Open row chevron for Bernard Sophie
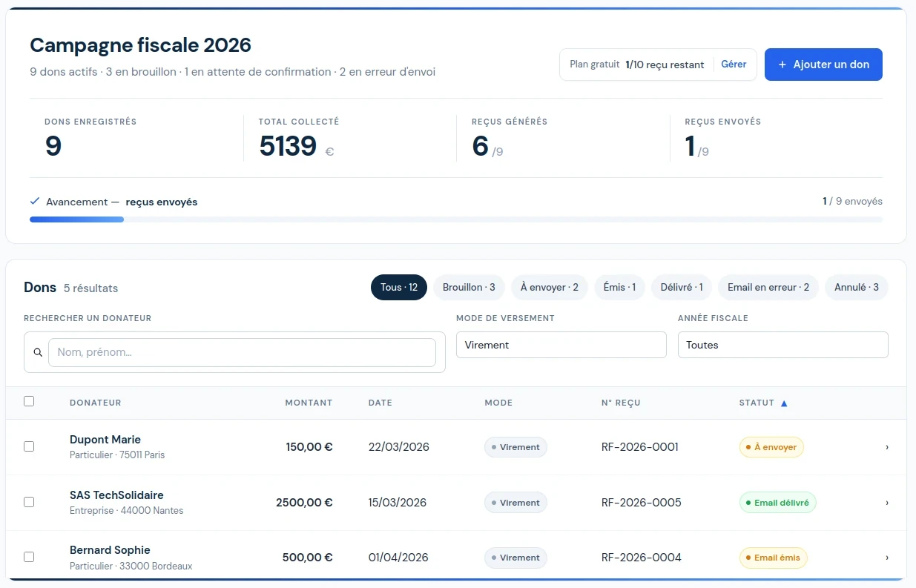 [887, 558]
